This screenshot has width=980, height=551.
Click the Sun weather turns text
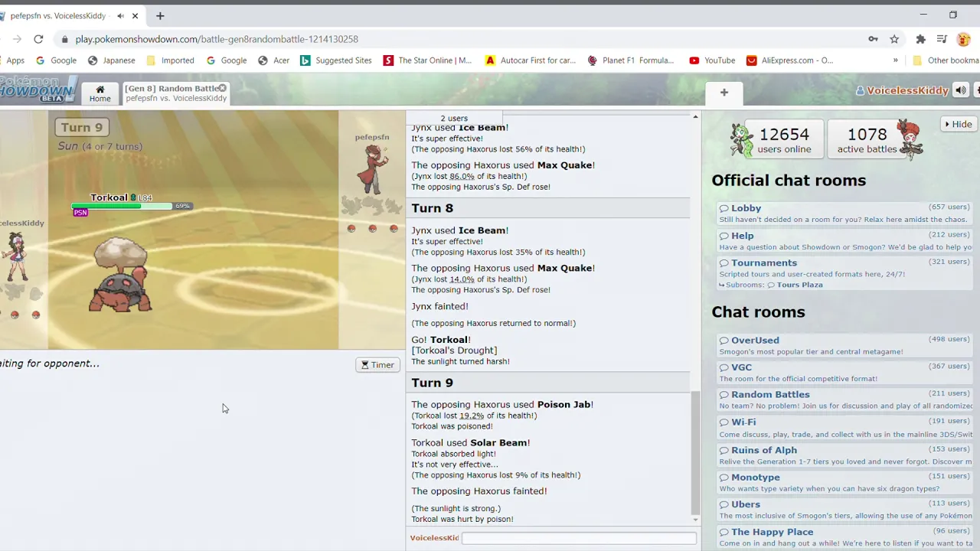tap(100, 146)
